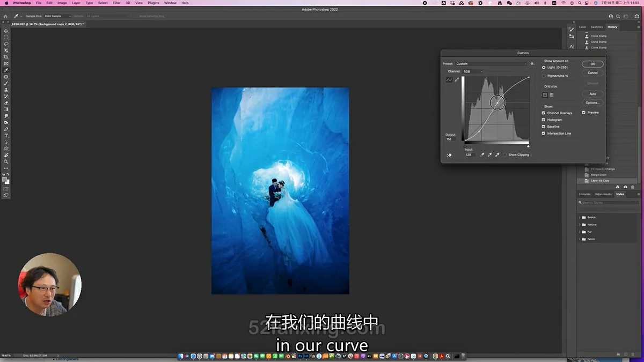Select the Spot Healing Brush tool
Viewport: 644px width, 362px height.
(x=6, y=77)
